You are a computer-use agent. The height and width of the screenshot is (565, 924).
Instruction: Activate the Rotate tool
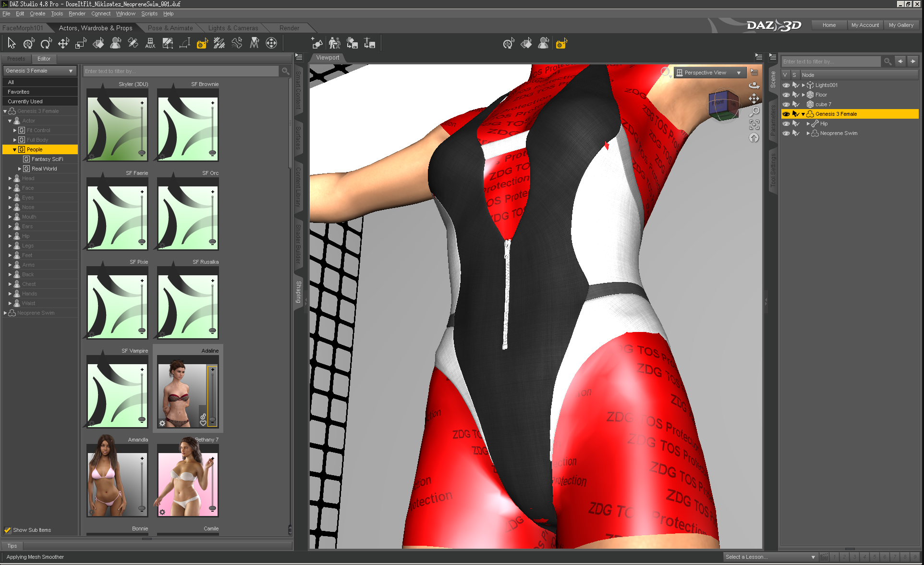[x=46, y=44]
